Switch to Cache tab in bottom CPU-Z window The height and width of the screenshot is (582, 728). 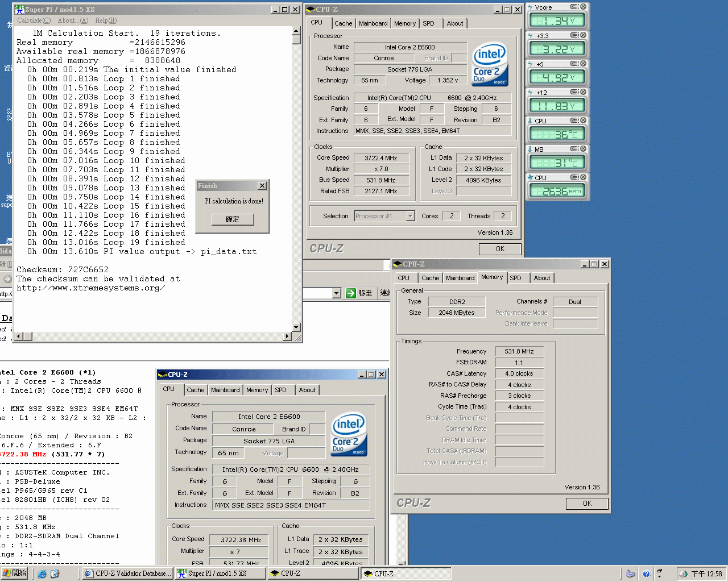(195, 390)
